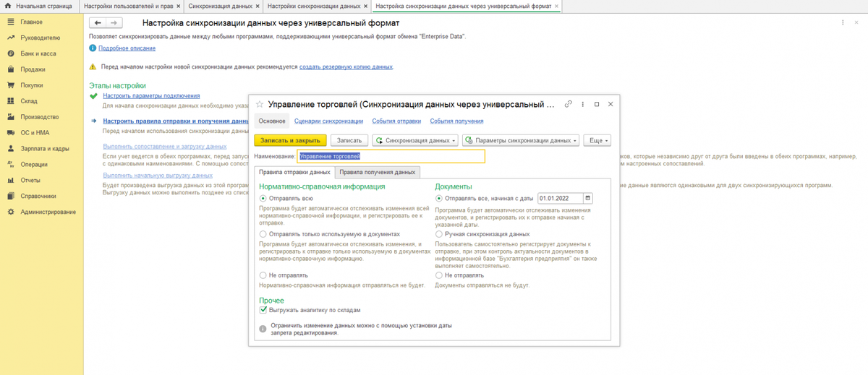Screen dimensions: 868x375
Task: Switch to the Основное dialog section
Action: click(272, 121)
